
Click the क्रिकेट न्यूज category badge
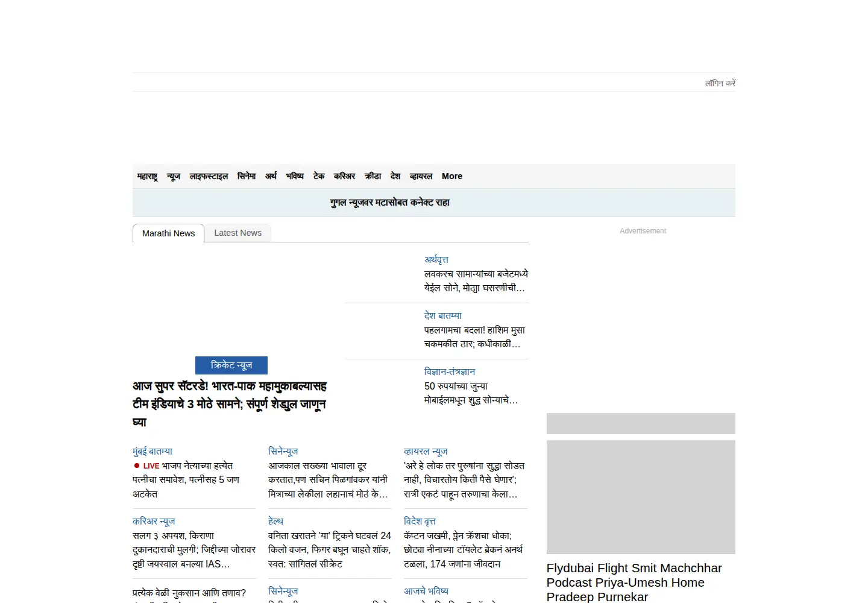click(x=231, y=365)
